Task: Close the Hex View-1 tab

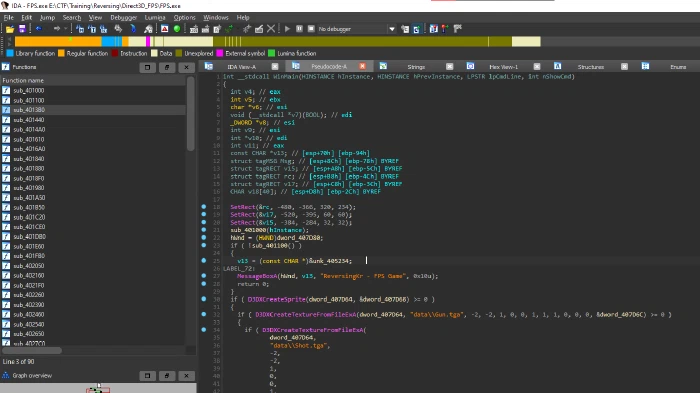Action: [x=537, y=67]
